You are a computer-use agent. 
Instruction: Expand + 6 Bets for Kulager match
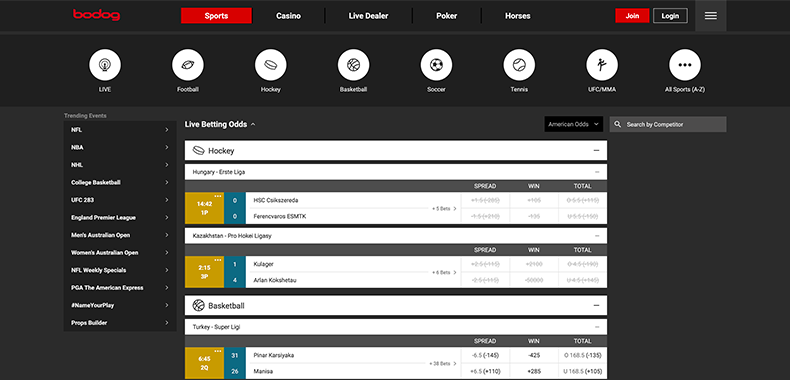click(444, 272)
